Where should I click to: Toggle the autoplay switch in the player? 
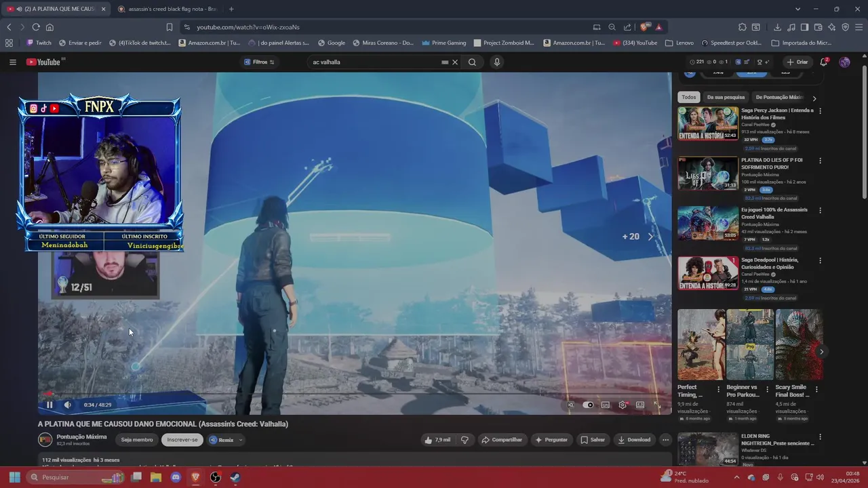[x=588, y=405]
